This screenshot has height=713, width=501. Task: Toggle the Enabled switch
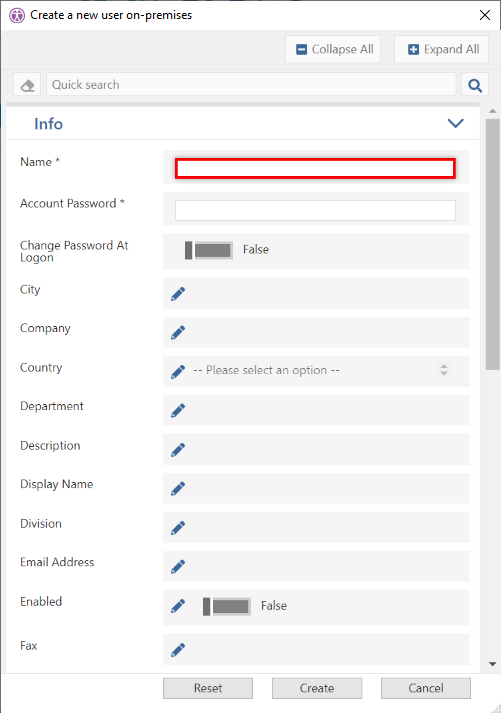pos(227,606)
